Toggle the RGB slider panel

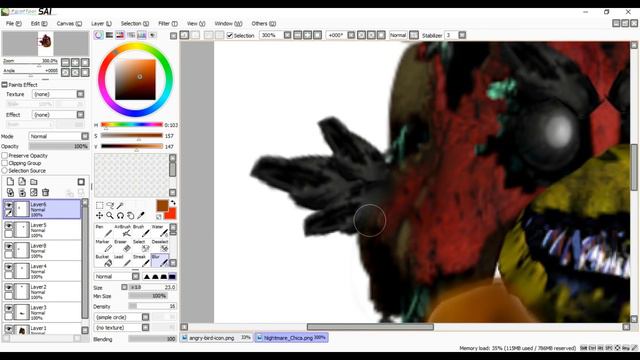coord(109,36)
